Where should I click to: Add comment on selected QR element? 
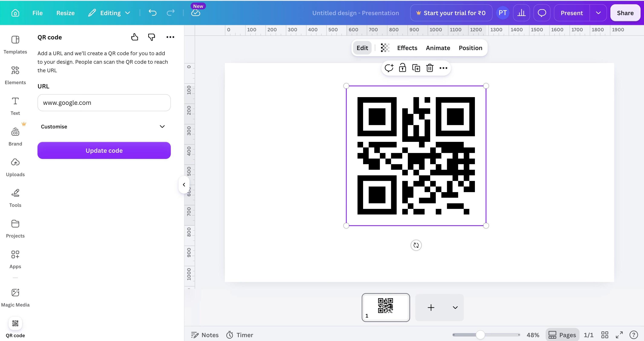[x=389, y=68]
